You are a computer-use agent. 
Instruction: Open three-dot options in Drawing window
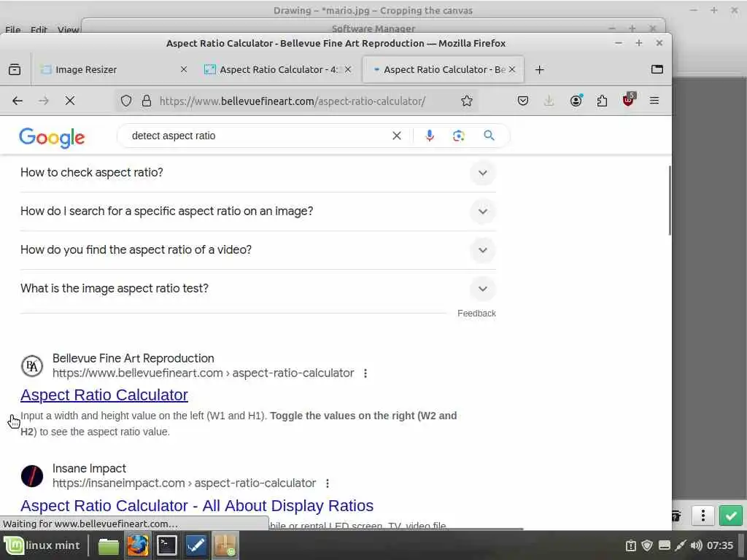(703, 516)
